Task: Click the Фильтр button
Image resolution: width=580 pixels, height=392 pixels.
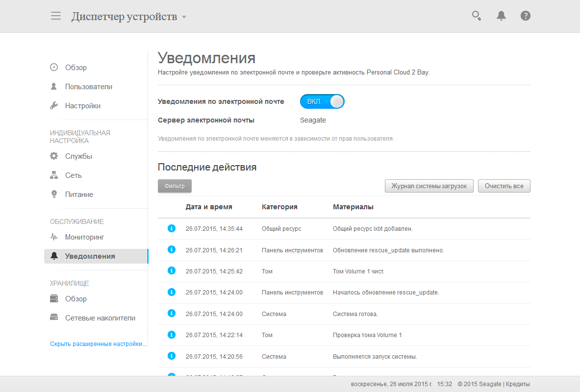Action: point(175,186)
